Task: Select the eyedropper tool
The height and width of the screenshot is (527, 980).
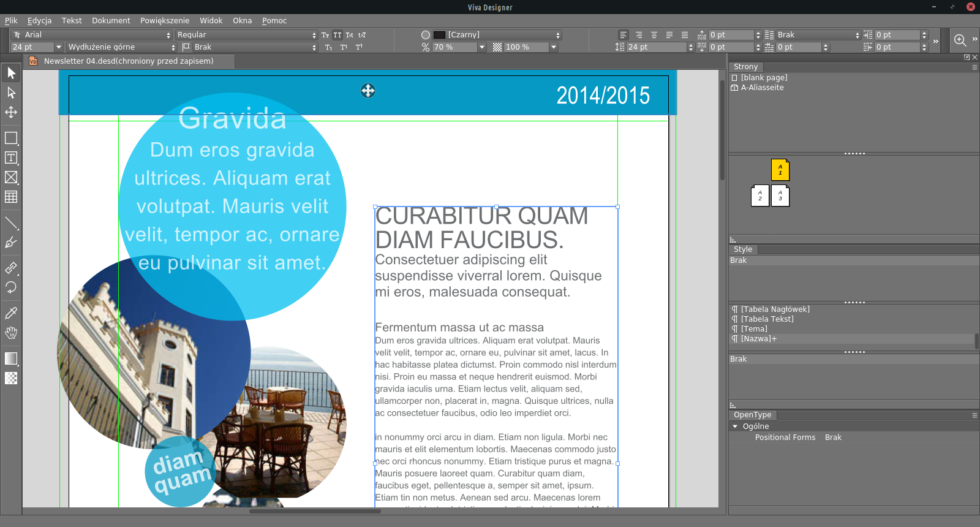Action: click(x=11, y=313)
